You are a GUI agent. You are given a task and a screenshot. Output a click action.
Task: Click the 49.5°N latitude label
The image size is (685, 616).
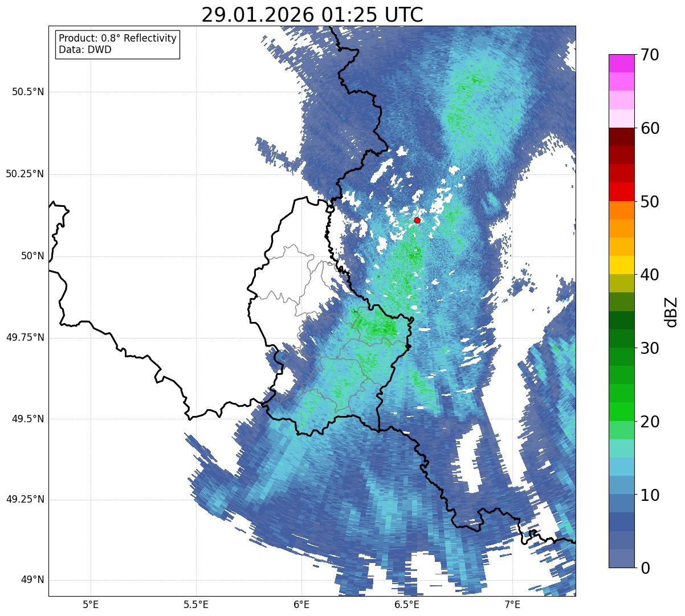tap(28, 419)
